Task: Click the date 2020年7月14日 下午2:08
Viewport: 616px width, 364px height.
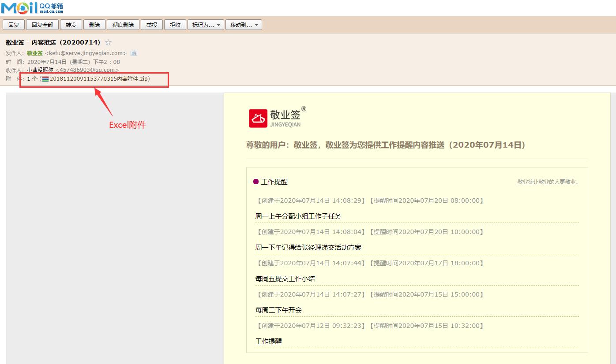Action: [x=74, y=62]
